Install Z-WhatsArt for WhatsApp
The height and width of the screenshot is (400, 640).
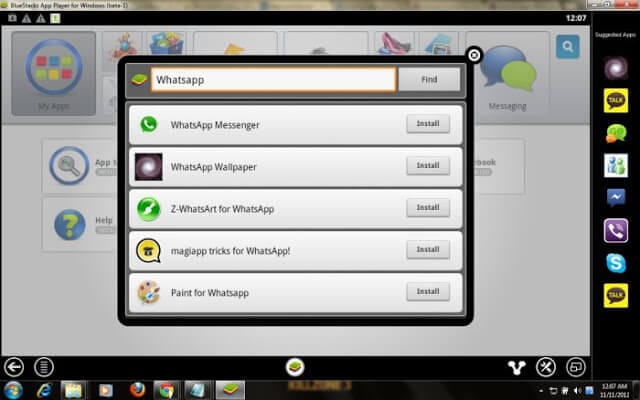[428, 208]
